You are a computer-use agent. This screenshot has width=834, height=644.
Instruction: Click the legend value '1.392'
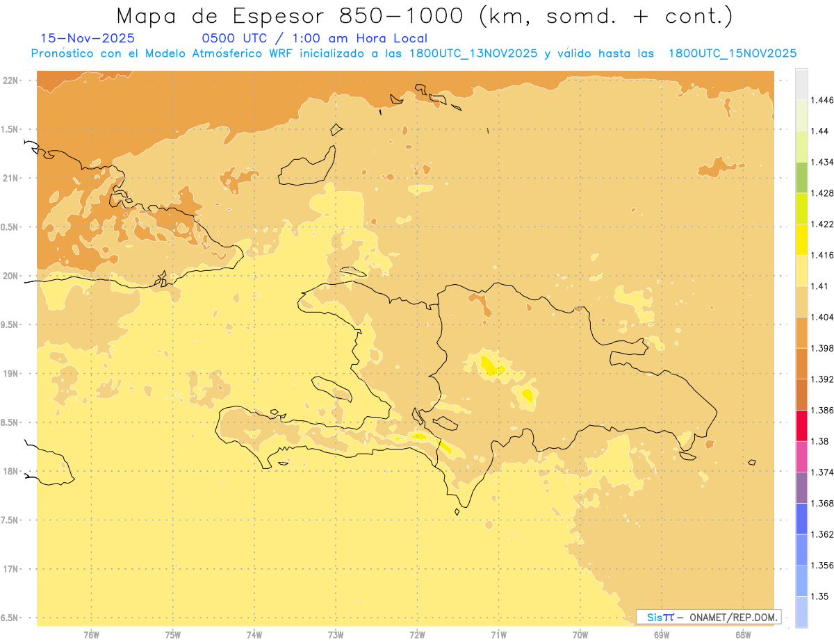point(823,379)
